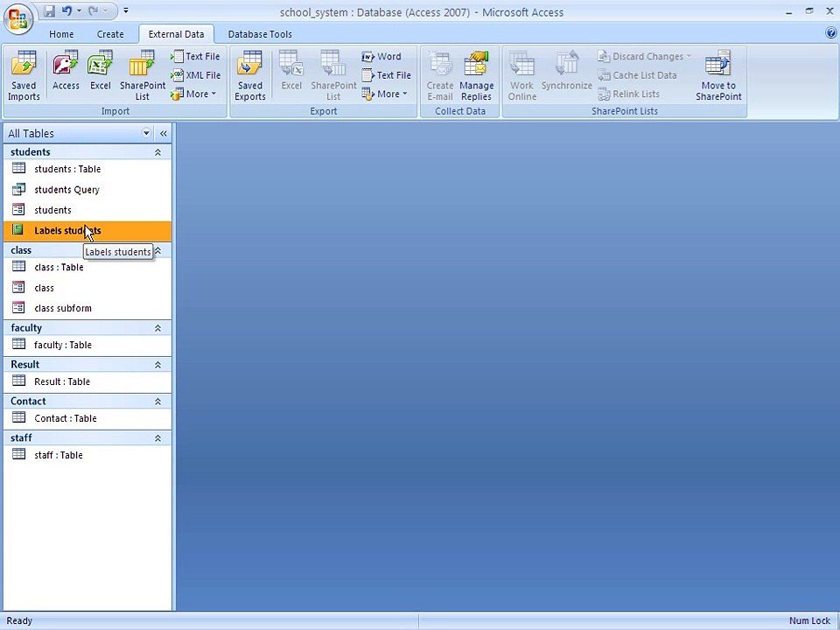This screenshot has width=840, height=630.
Task: Open Saved Imports
Action: click(x=24, y=75)
